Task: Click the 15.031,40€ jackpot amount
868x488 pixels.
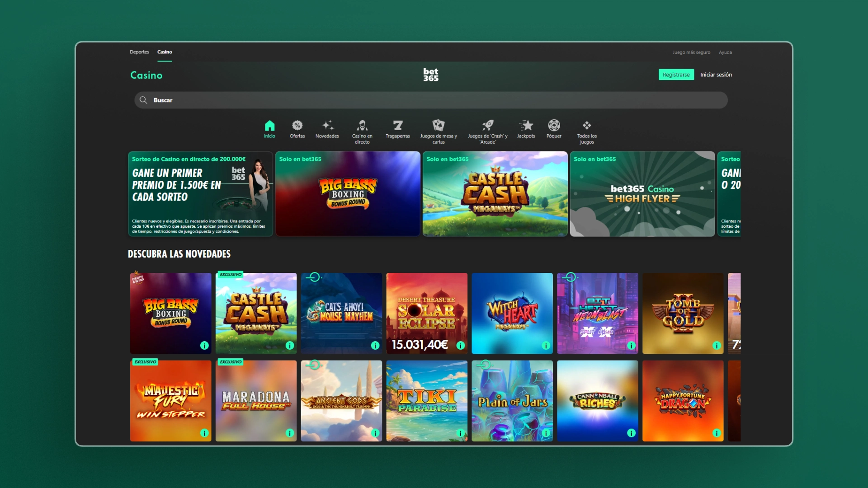Action: (420, 345)
